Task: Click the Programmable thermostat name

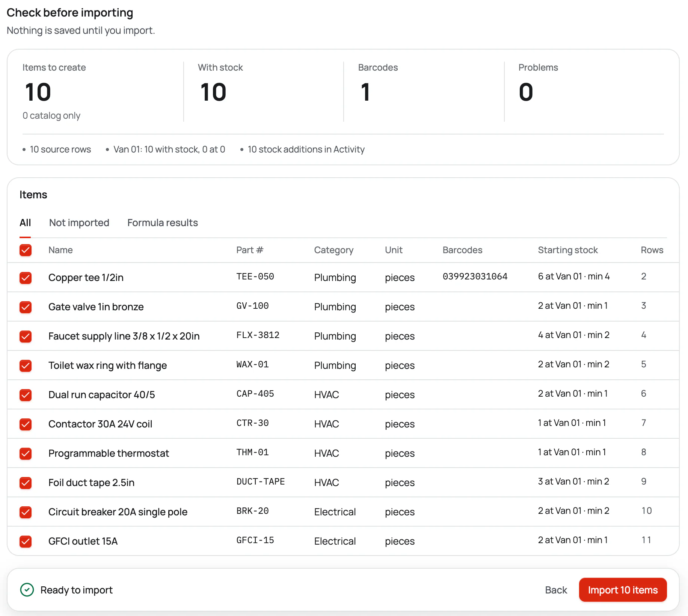Action: (109, 453)
